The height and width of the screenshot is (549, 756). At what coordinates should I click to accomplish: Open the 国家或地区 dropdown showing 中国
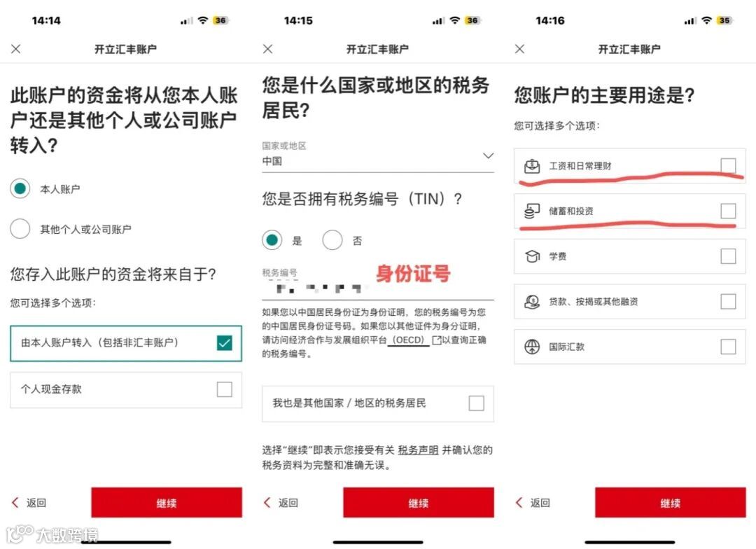click(378, 156)
